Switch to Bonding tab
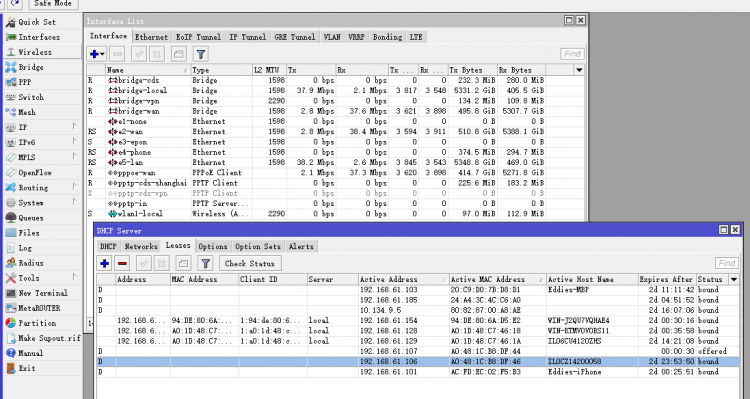750x399 pixels. coord(387,37)
